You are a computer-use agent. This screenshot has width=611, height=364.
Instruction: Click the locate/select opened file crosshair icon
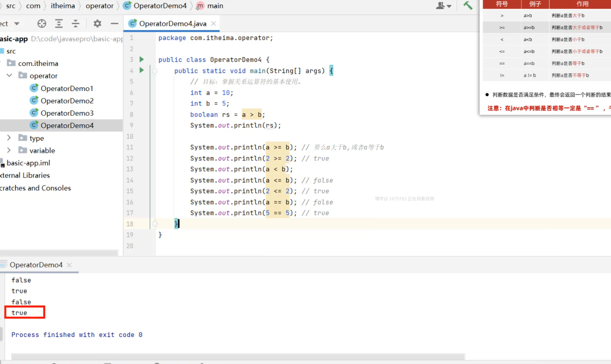(x=42, y=24)
